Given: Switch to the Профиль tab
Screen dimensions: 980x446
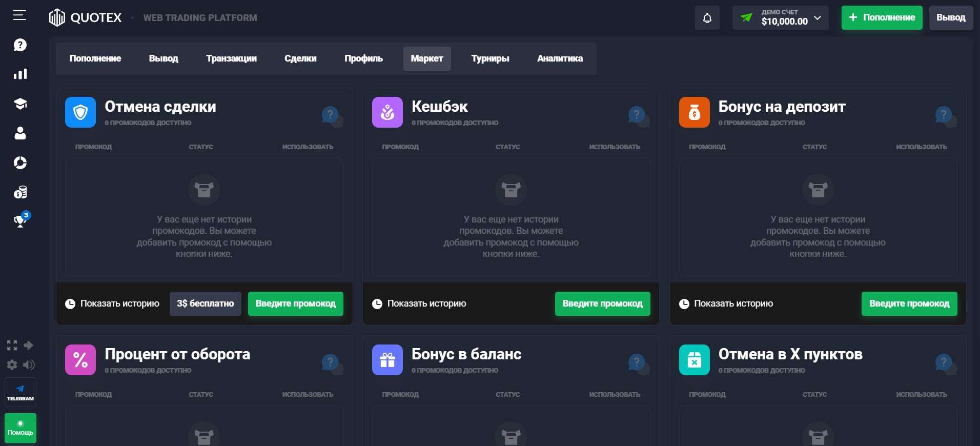Looking at the screenshot, I should (363, 58).
